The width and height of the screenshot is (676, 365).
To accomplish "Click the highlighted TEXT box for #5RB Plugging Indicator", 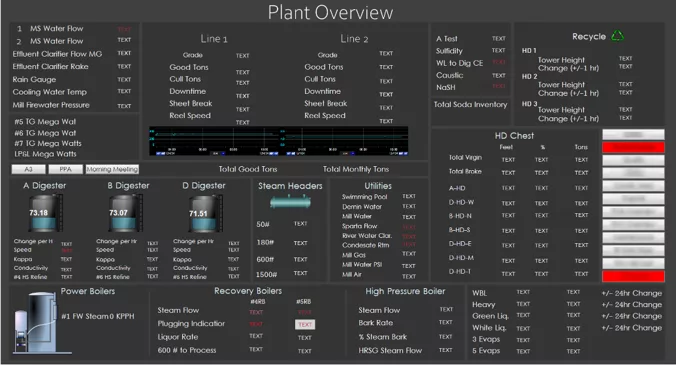I will (x=305, y=324).
